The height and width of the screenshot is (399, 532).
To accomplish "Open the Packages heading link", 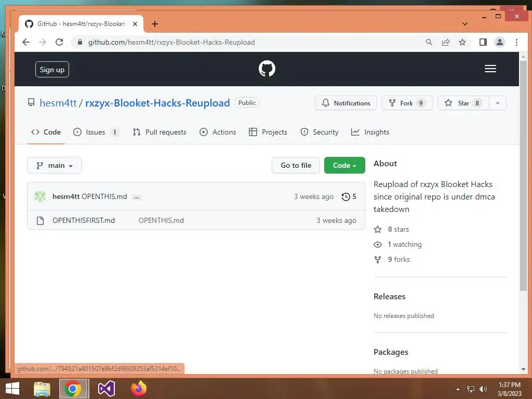I will (391, 352).
